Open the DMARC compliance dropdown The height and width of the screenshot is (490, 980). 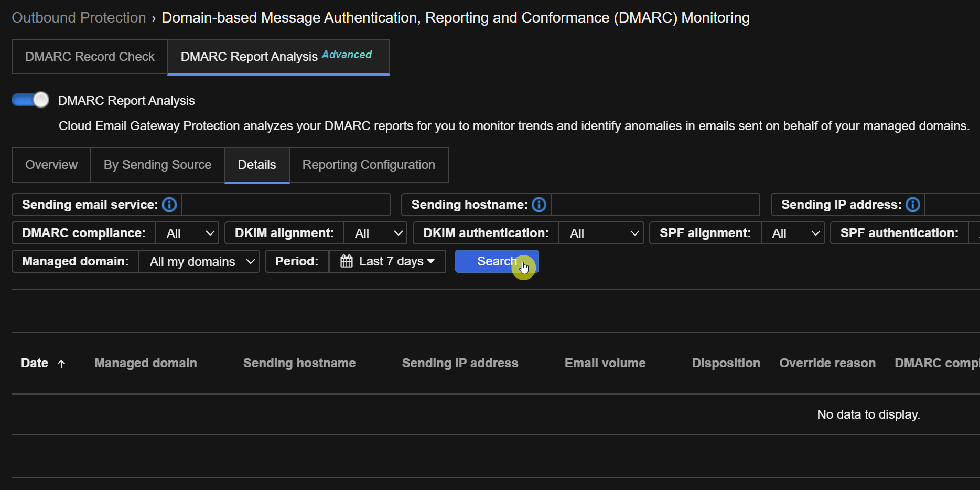pos(188,233)
